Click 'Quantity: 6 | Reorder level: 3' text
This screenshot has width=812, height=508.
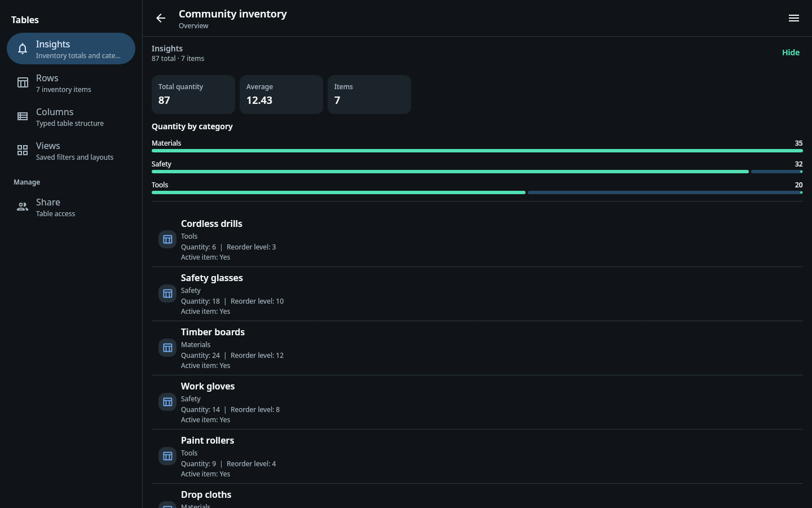point(228,247)
